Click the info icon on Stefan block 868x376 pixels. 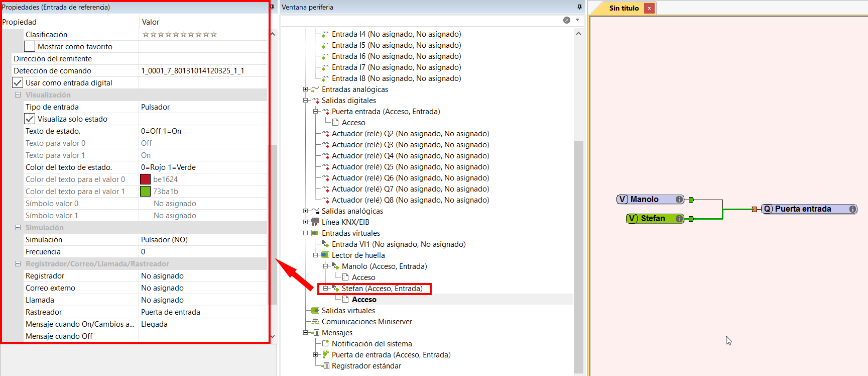pyautogui.click(x=679, y=219)
